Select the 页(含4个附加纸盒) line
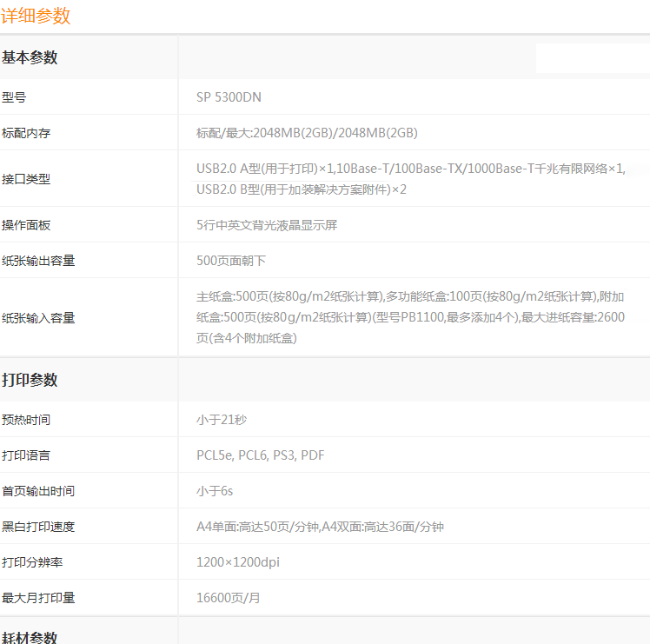The width and height of the screenshot is (650, 644). tap(247, 338)
